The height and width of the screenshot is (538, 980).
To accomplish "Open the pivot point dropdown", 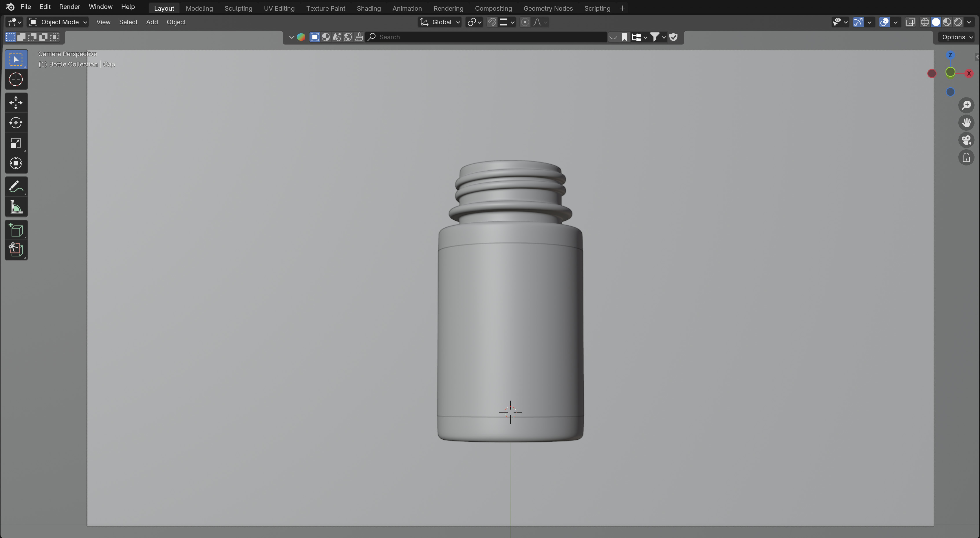I will [475, 22].
